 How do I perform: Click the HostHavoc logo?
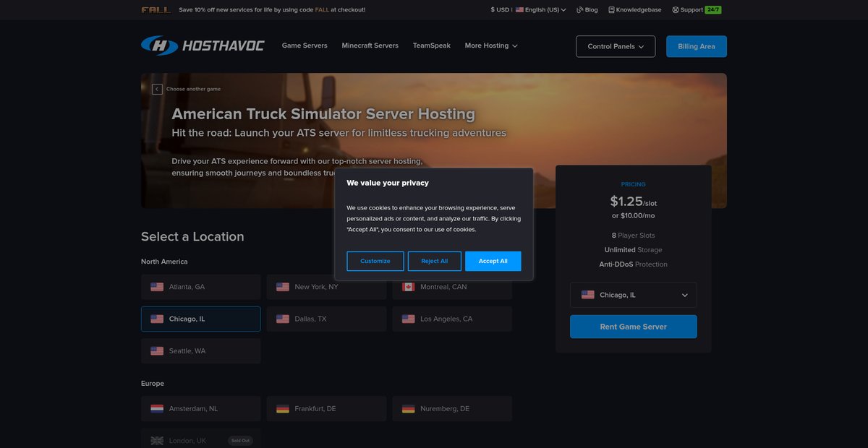tap(203, 46)
